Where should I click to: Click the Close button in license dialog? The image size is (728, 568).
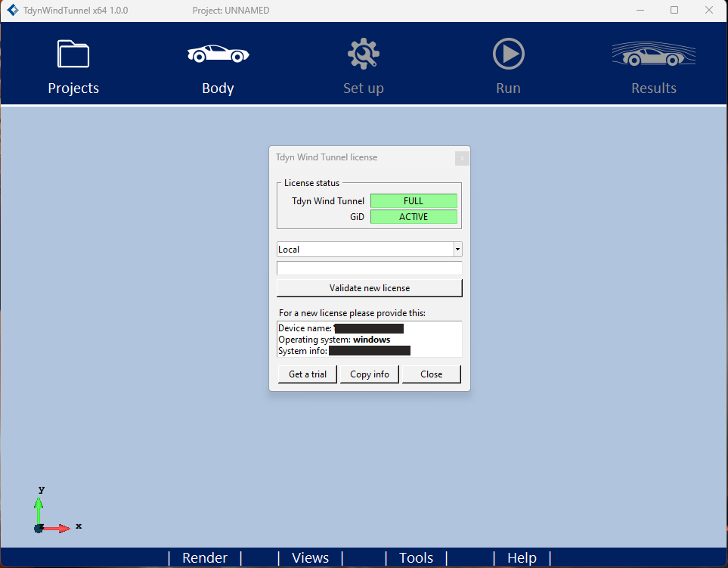click(432, 374)
